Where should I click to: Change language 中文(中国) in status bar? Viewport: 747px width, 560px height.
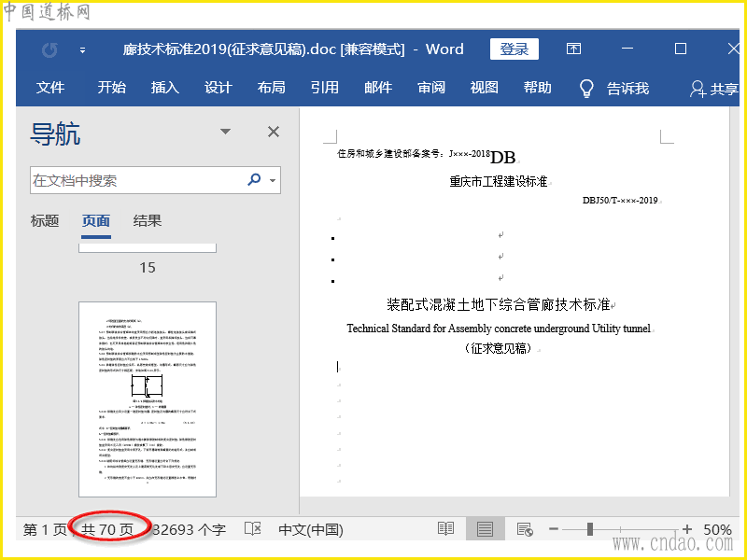coord(311,529)
